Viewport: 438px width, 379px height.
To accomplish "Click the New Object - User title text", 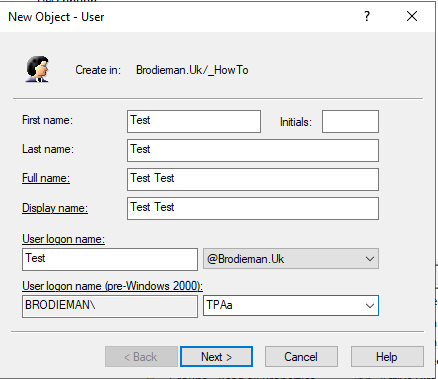I will point(56,17).
